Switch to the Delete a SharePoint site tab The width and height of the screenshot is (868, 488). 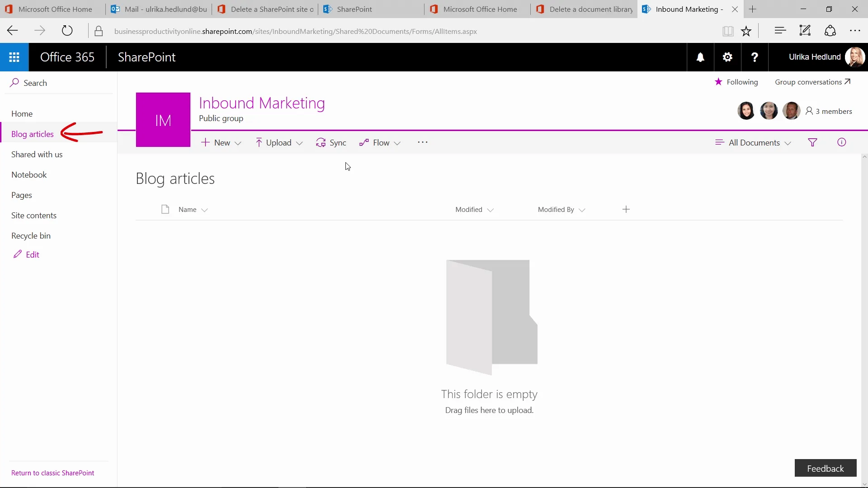pyautogui.click(x=265, y=9)
